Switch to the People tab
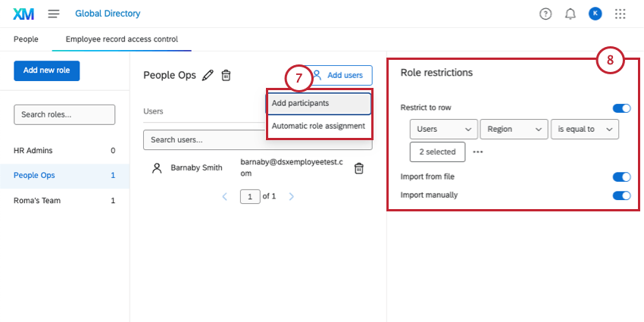This screenshot has height=322, width=644. 26,39
